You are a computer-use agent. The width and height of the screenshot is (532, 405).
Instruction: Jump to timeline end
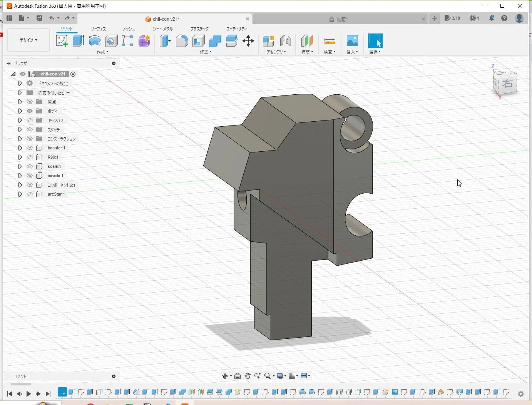tap(48, 394)
